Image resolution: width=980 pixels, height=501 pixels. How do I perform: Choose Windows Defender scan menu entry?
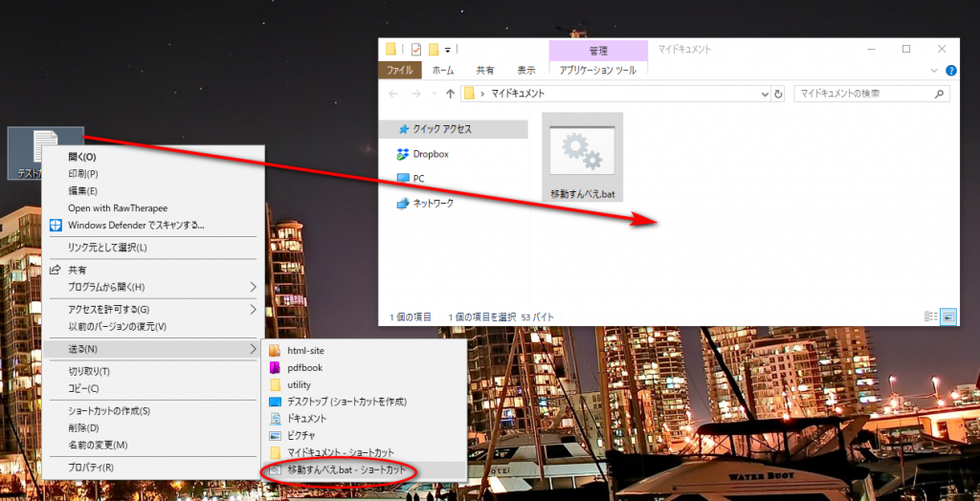136,226
